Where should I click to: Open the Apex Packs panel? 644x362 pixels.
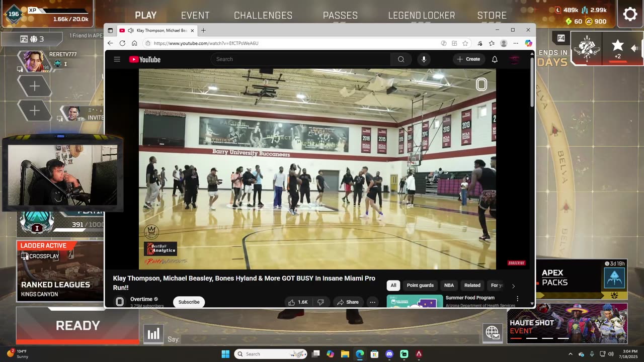(581, 280)
